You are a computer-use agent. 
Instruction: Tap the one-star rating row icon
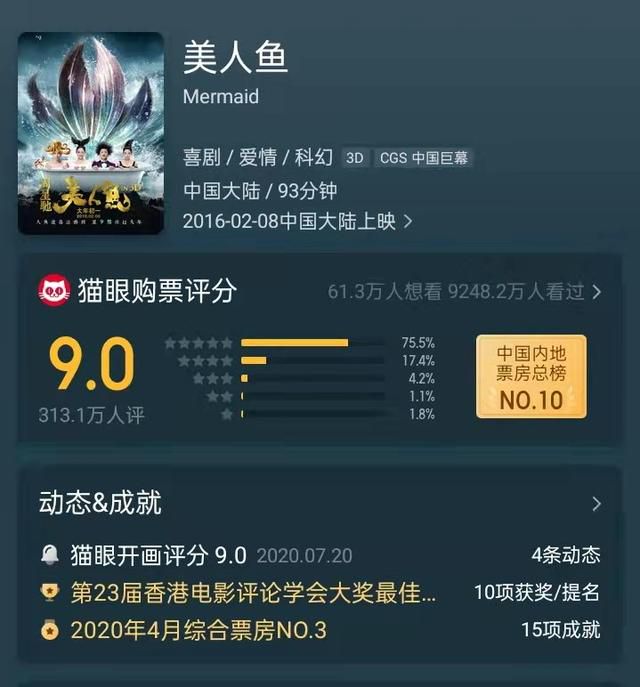coord(227,414)
